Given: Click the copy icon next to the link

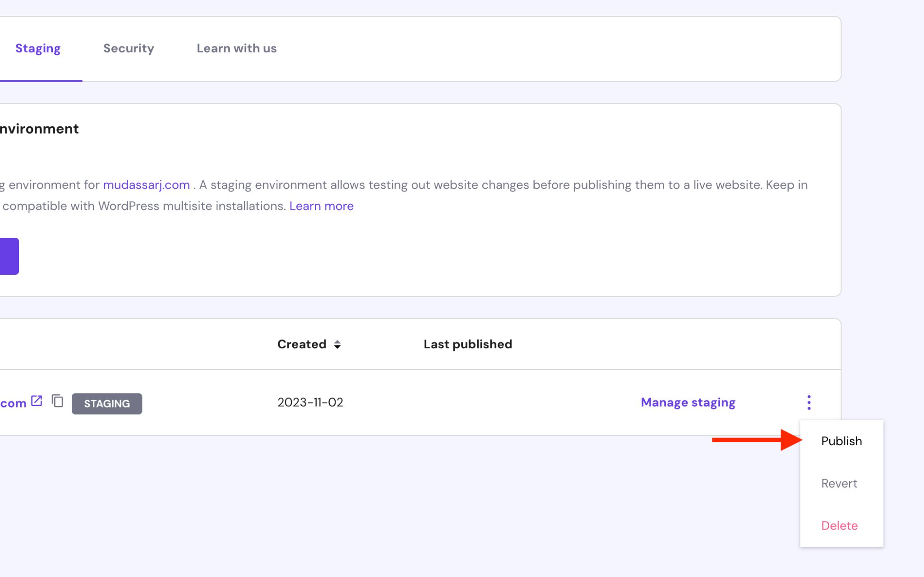Looking at the screenshot, I should pos(59,402).
